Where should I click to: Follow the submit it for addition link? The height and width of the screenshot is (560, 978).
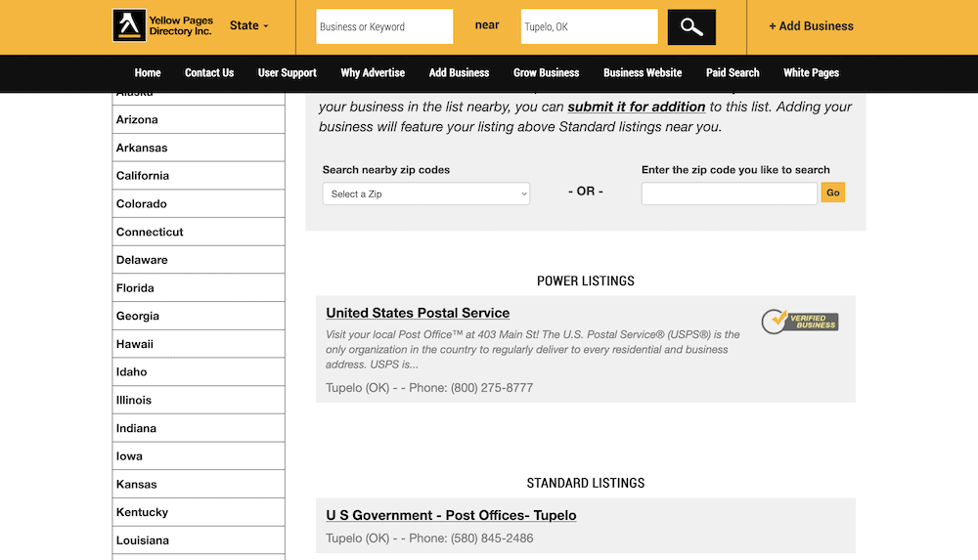pos(636,107)
